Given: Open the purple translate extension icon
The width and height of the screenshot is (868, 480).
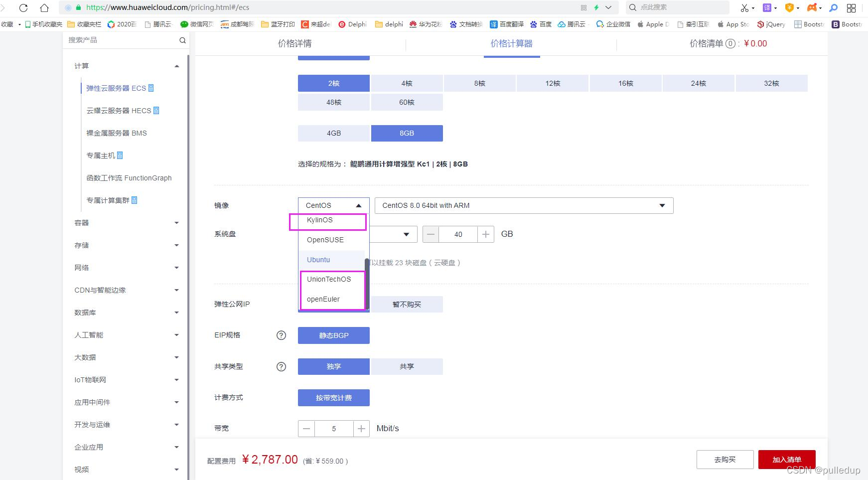Looking at the screenshot, I should (x=767, y=7).
